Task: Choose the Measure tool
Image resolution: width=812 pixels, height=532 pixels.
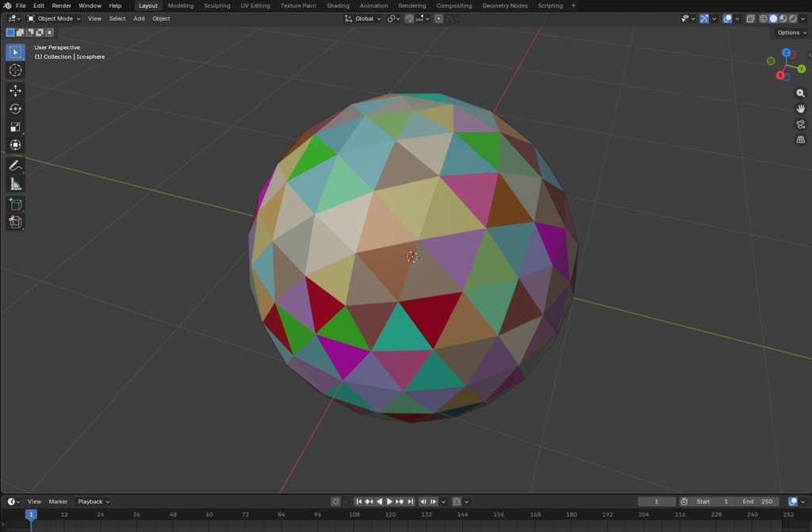Action: 15,183
